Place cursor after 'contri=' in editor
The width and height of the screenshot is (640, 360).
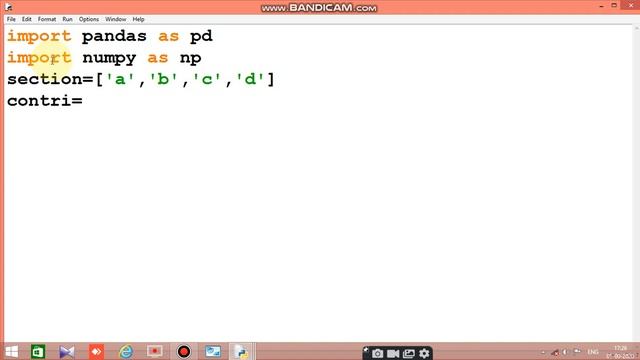point(83,101)
